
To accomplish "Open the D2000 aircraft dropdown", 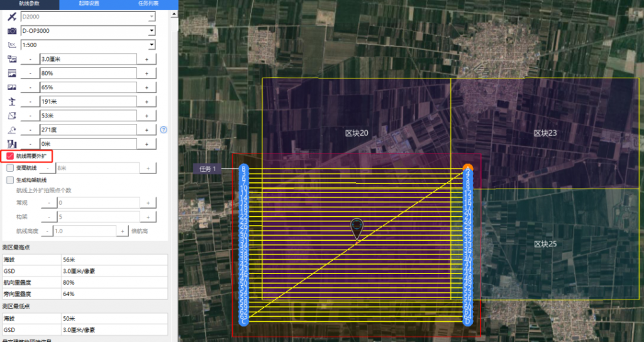I will [x=152, y=17].
